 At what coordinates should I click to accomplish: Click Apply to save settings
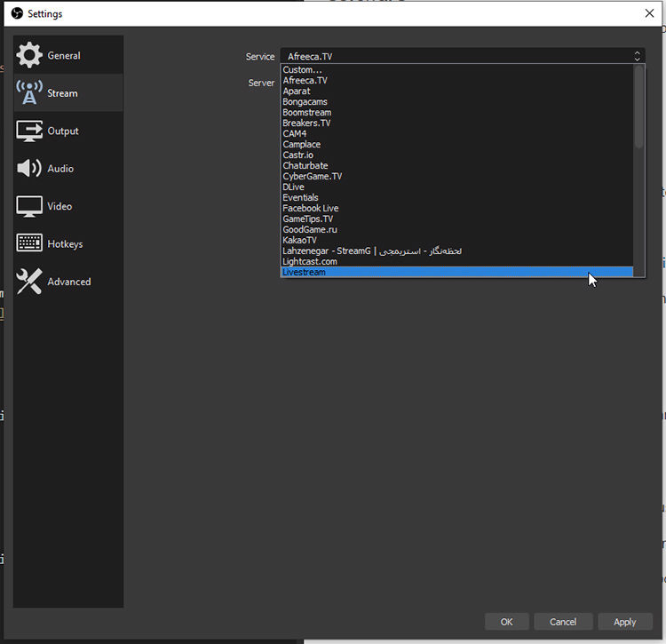(624, 622)
